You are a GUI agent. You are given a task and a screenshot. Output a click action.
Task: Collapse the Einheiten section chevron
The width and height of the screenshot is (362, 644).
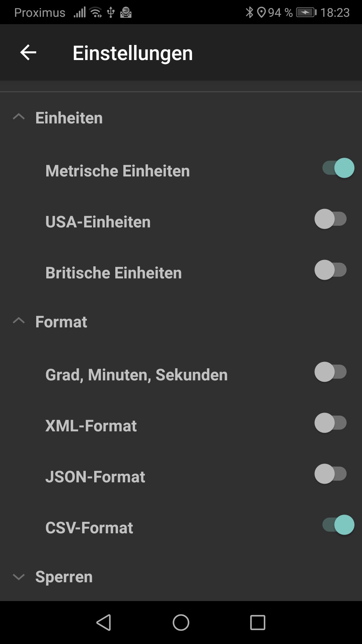[19, 117]
